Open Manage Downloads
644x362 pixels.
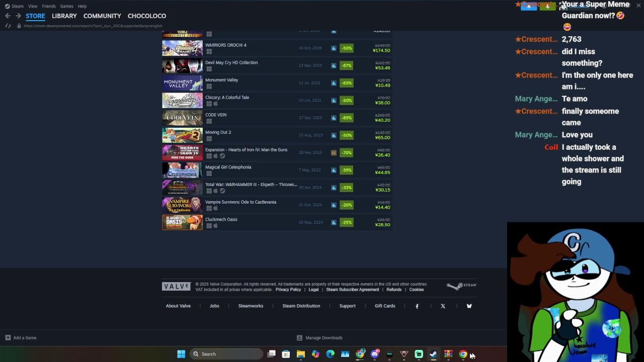pos(319,338)
